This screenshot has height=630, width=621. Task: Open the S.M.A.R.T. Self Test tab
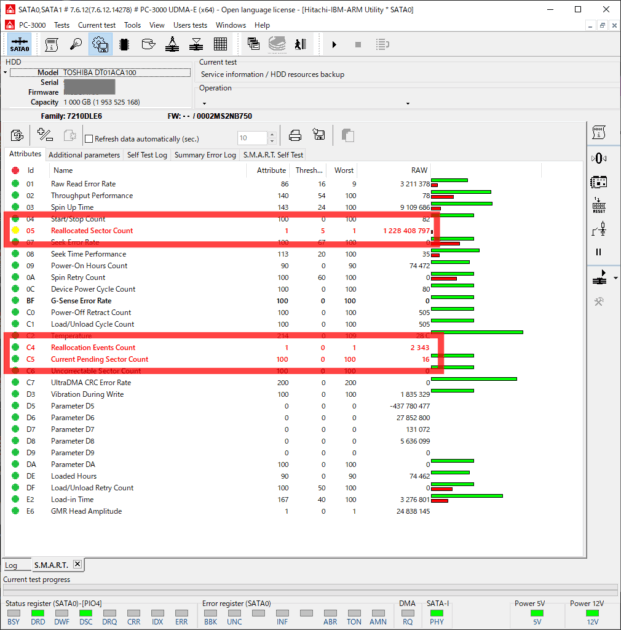coord(273,155)
